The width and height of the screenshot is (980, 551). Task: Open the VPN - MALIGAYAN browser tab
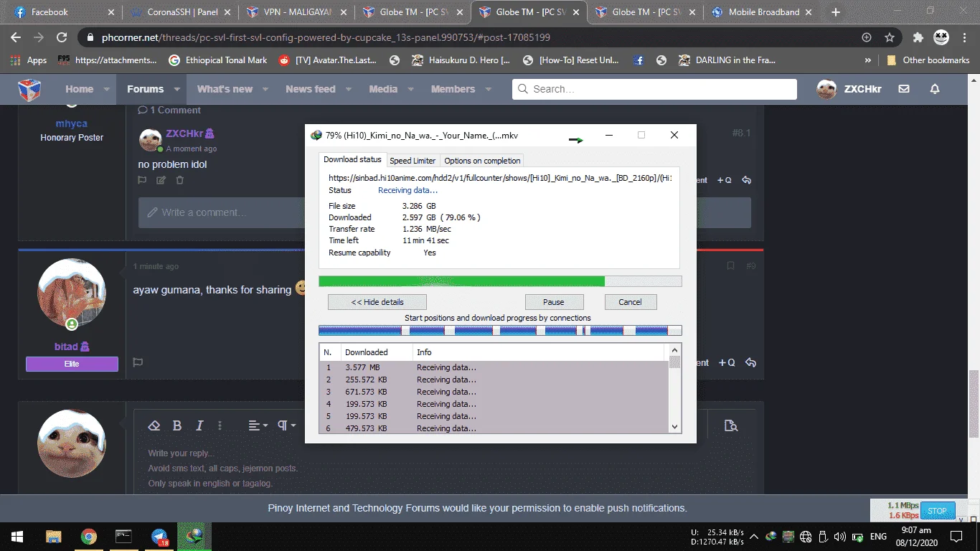296,12
